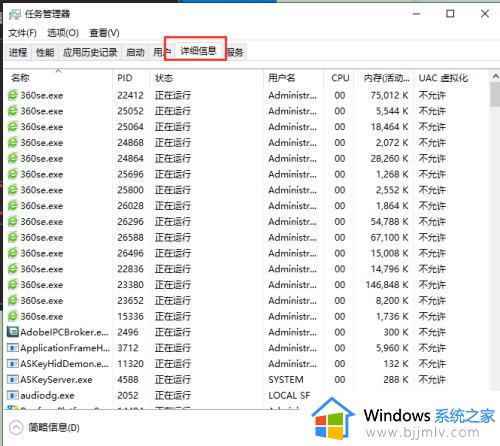This screenshot has width=500, height=446.
Task: Click the 360se.exe icon with PID 25800
Action: pyautogui.click(x=13, y=190)
